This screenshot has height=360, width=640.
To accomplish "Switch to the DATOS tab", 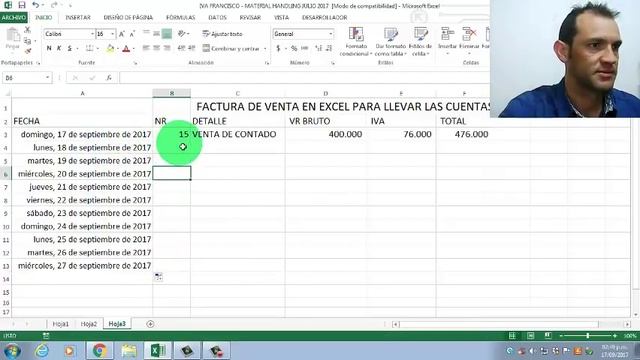I will (x=217, y=18).
